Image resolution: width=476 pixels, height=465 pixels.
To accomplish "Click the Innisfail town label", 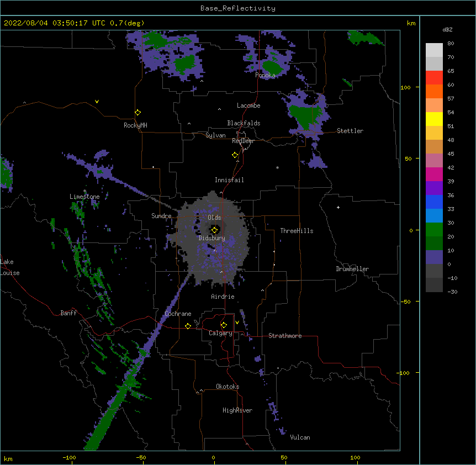I will (229, 180).
